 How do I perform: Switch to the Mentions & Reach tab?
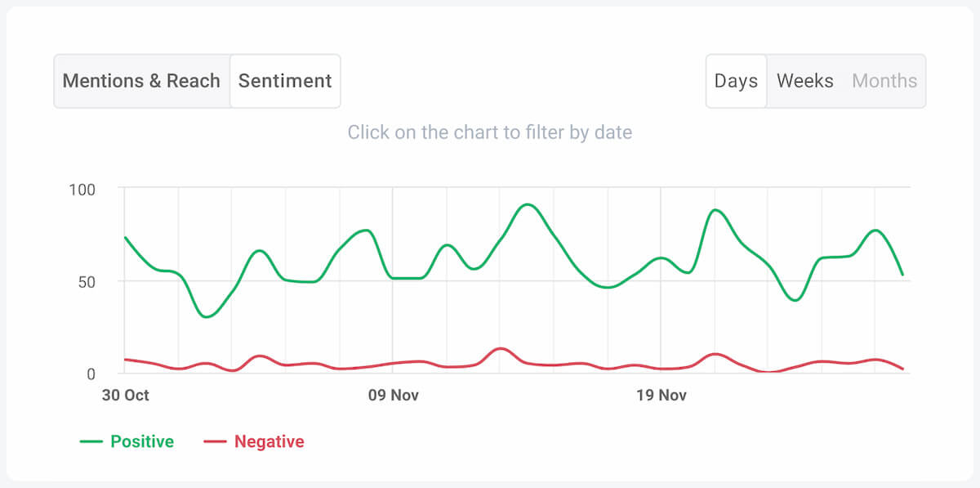click(x=142, y=81)
